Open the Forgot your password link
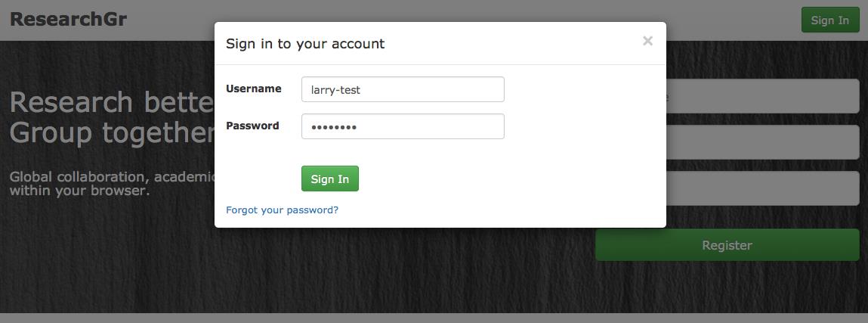Image resolution: width=868 pixels, height=323 pixels. [282, 210]
